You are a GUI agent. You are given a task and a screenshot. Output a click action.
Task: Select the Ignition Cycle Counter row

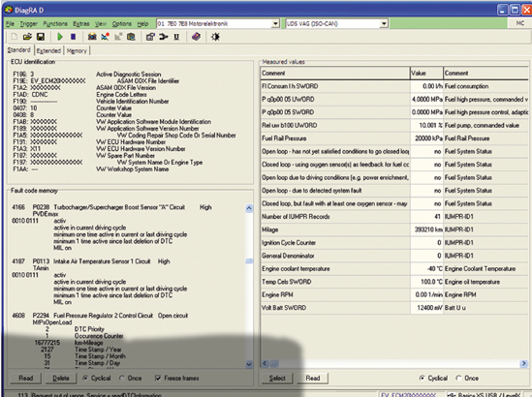tap(394, 243)
